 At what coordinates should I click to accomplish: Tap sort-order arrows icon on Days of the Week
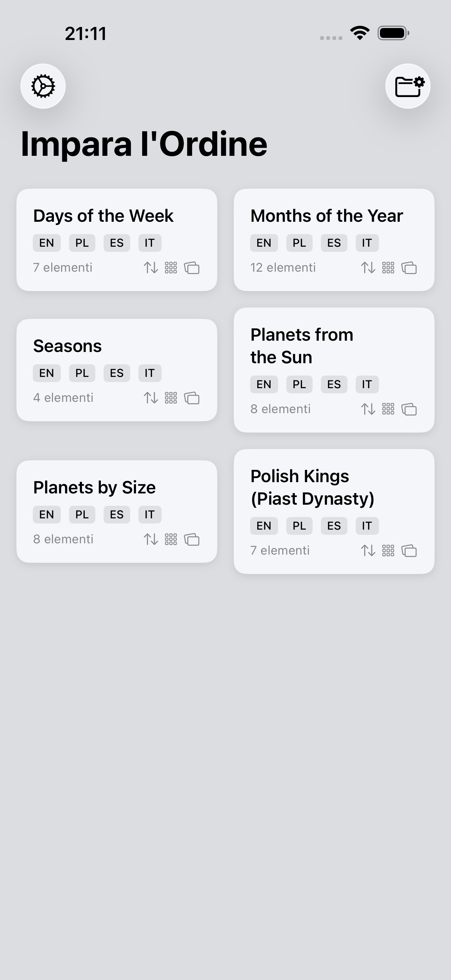point(151,268)
